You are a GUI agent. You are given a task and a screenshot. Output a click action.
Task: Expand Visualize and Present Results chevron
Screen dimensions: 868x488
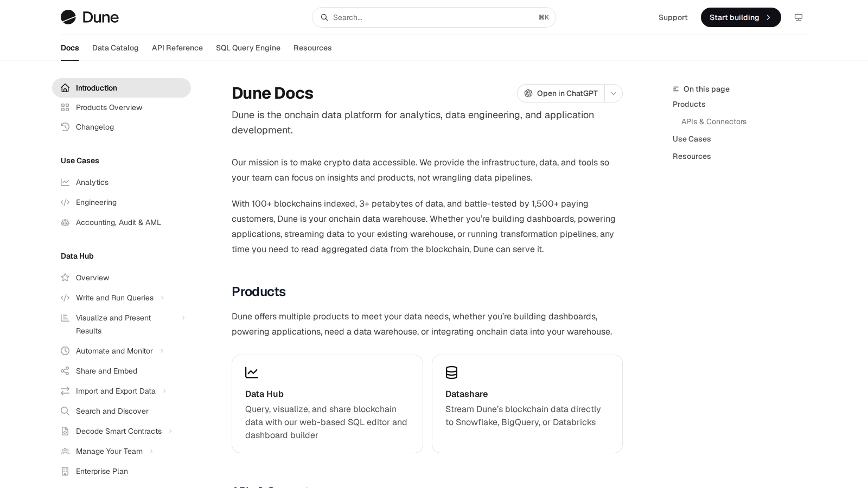click(183, 318)
